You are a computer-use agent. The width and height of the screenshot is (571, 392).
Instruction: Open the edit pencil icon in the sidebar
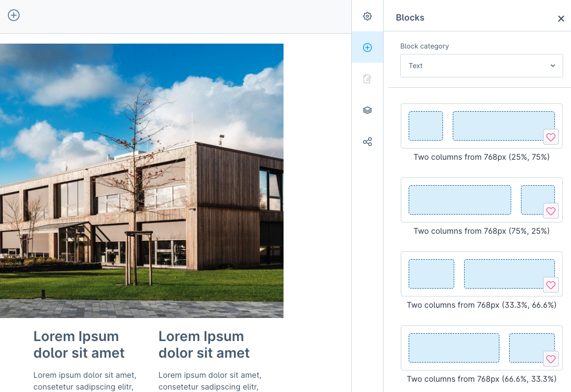(367, 79)
